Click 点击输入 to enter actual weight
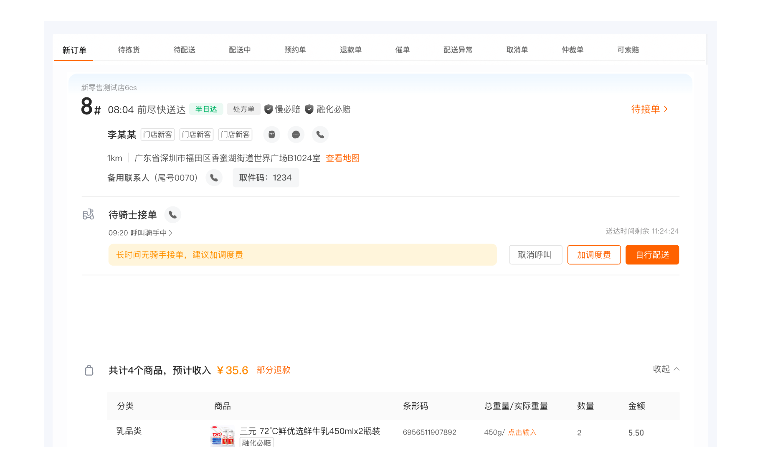This screenshot has height=468, width=760. pyautogui.click(x=522, y=432)
